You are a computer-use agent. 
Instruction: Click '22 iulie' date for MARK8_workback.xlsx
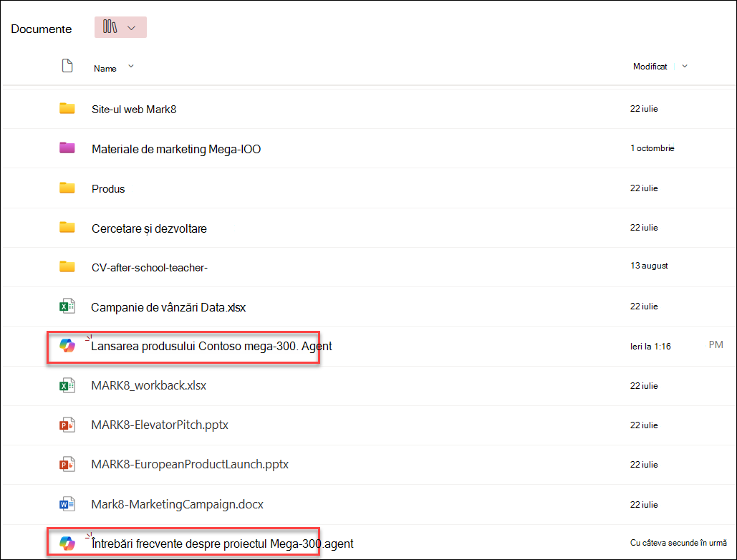[644, 386]
